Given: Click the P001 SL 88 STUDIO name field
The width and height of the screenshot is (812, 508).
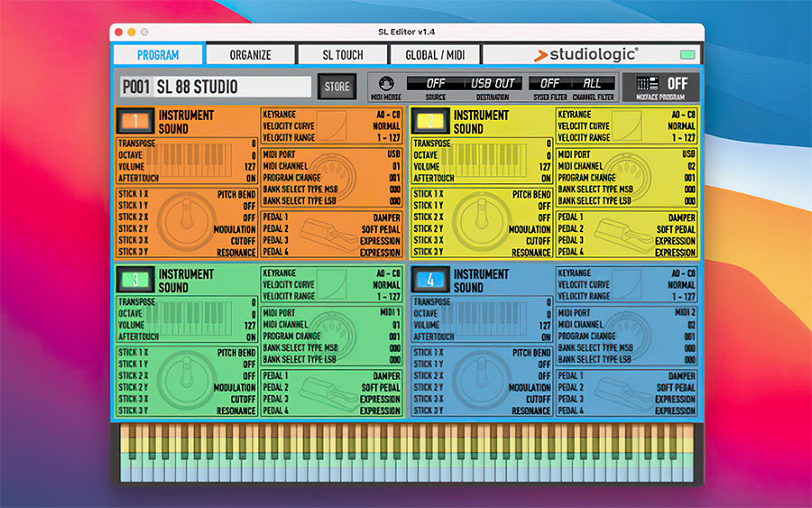Looking at the screenshot, I should click(216, 87).
